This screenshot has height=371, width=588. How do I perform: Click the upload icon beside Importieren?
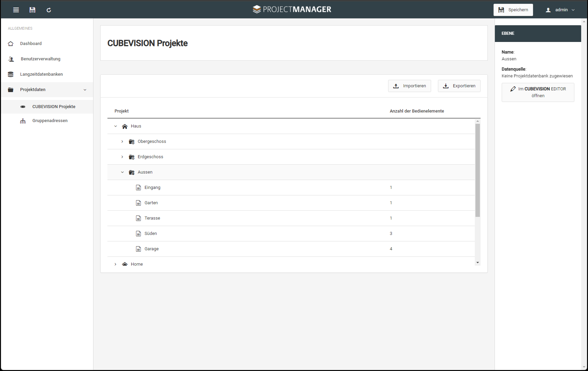pyautogui.click(x=396, y=86)
